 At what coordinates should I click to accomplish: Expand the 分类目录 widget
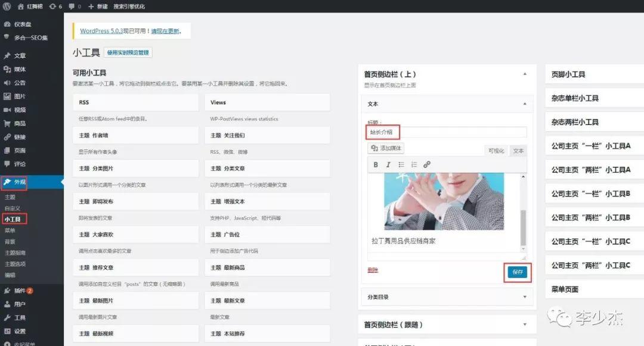pyautogui.click(x=447, y=297)
